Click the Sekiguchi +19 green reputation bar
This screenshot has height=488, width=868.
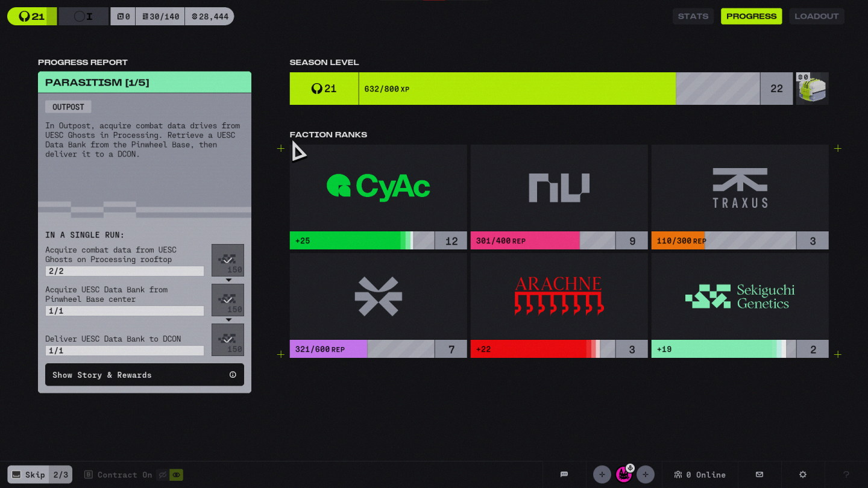[723, 349]
